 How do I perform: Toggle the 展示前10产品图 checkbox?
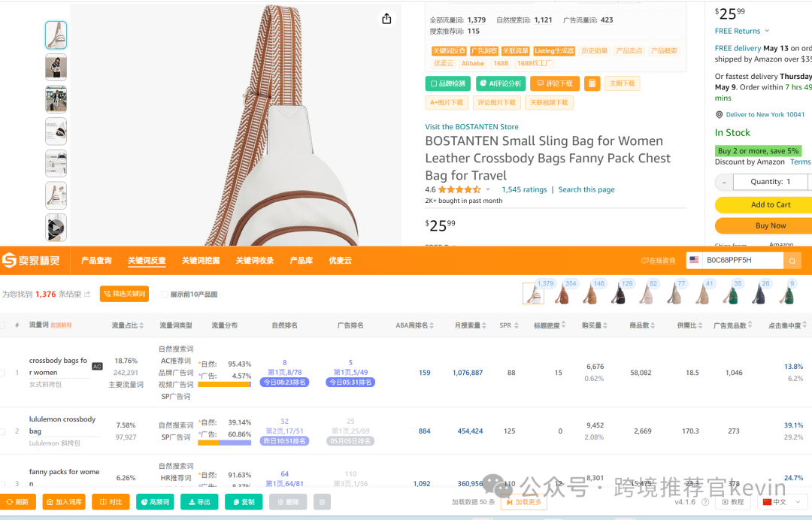[165, 295]
